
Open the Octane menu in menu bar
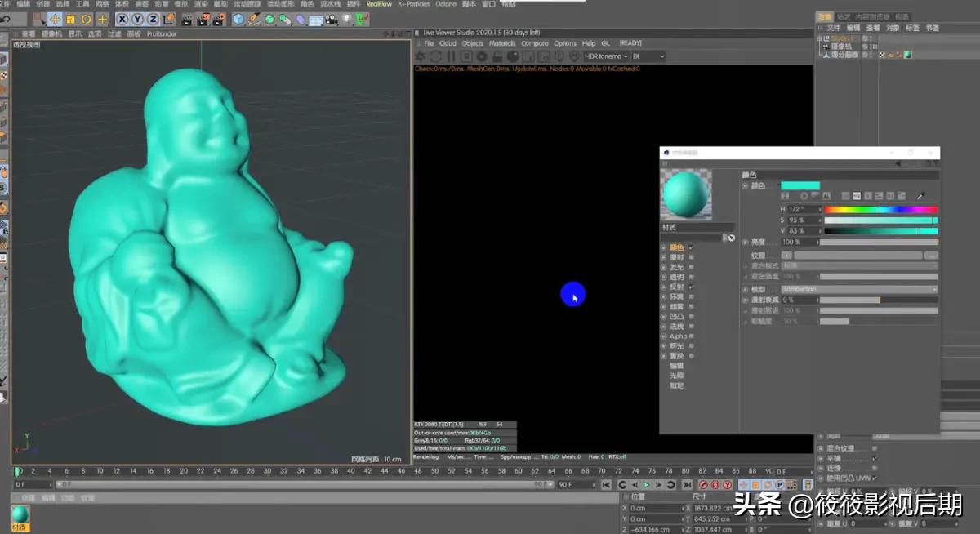click(x=446, y=4)
